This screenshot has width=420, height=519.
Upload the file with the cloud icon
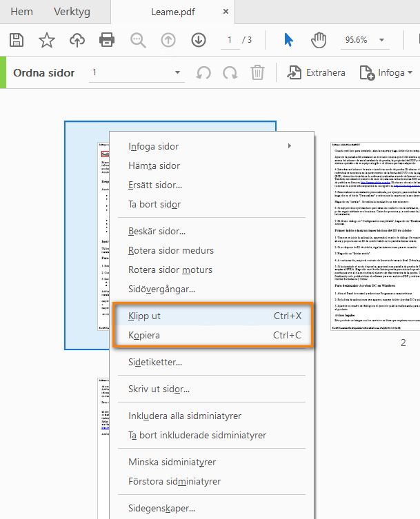pos(77,40)
